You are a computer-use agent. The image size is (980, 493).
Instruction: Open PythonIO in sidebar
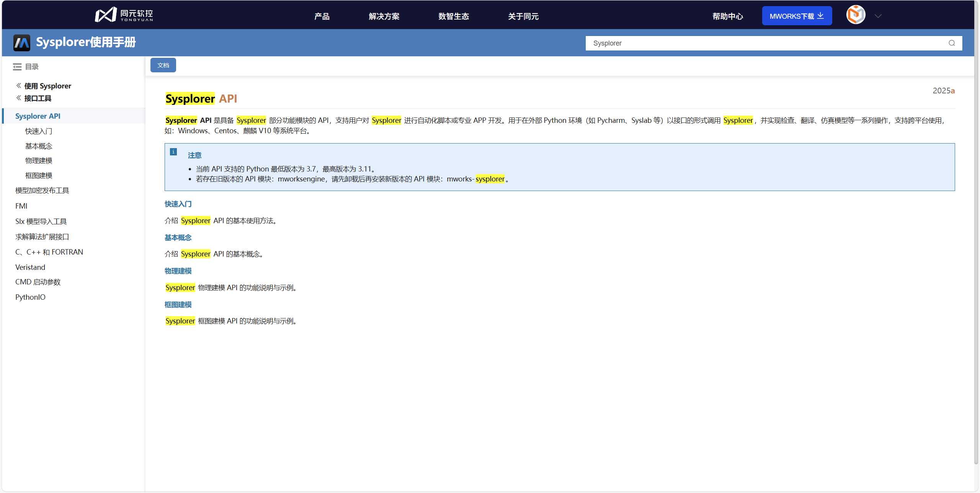click(30, 297)
